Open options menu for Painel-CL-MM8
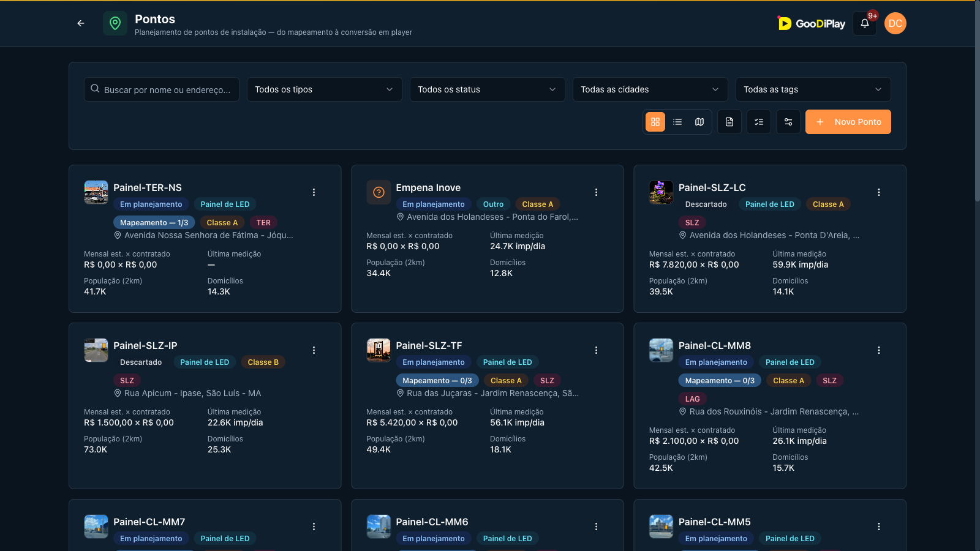Screen dimensions: 980x551 tap(879, 350)
